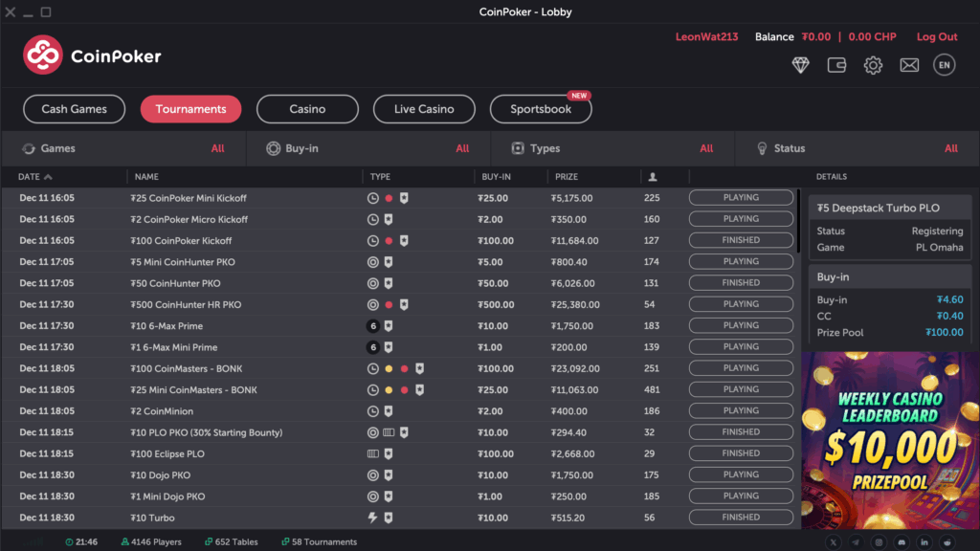The height and width of the screenshot is (551, 980).
Task: Click PLAYING button for ₮25 CoinPoker Mini Kickoff
Action: pyautogui.click(x=741, y=197)
